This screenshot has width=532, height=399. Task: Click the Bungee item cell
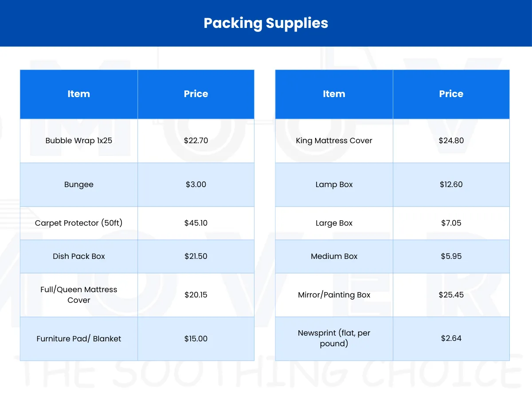tap(79, 184)
